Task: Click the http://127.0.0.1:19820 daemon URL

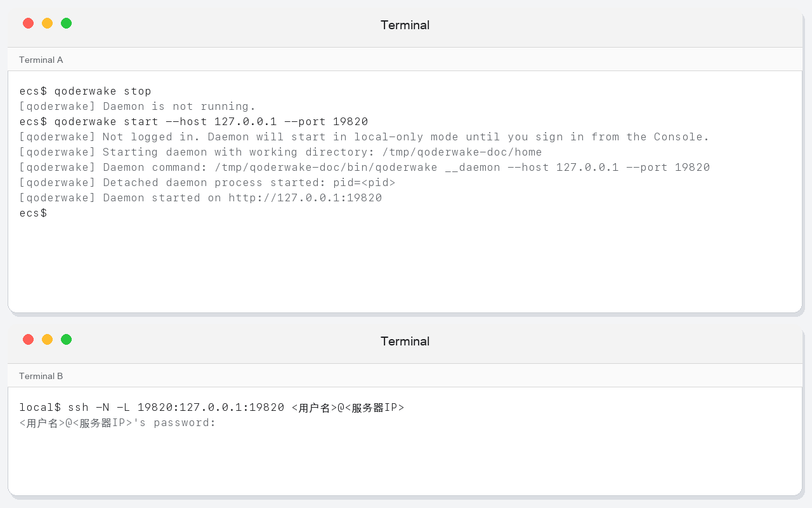Action: click(305, 198)
